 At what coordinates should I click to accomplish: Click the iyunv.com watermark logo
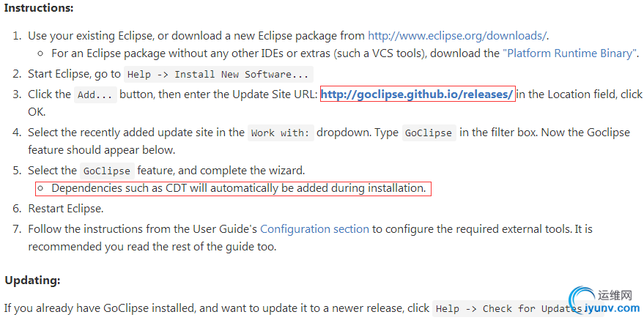(604, 302)
